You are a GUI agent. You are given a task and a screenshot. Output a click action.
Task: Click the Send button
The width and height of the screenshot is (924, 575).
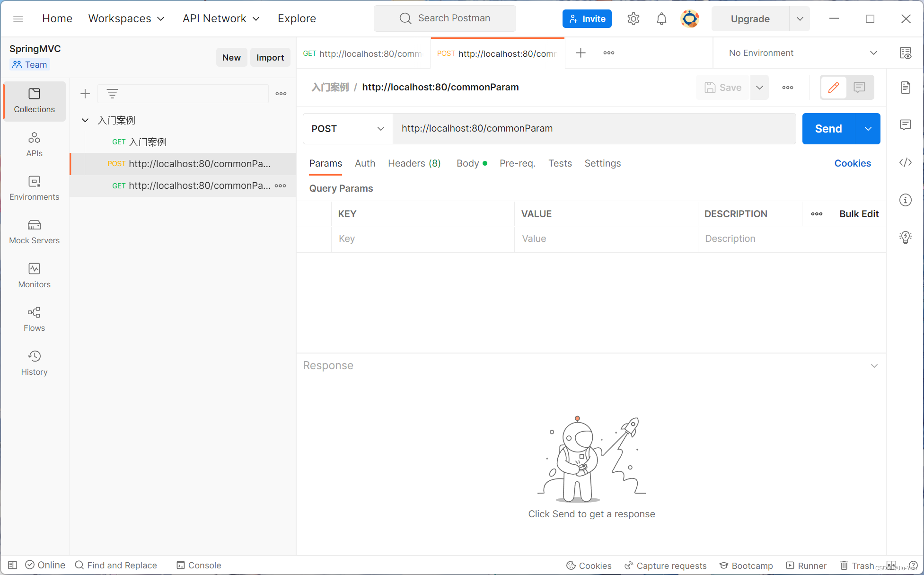[828, 129]
